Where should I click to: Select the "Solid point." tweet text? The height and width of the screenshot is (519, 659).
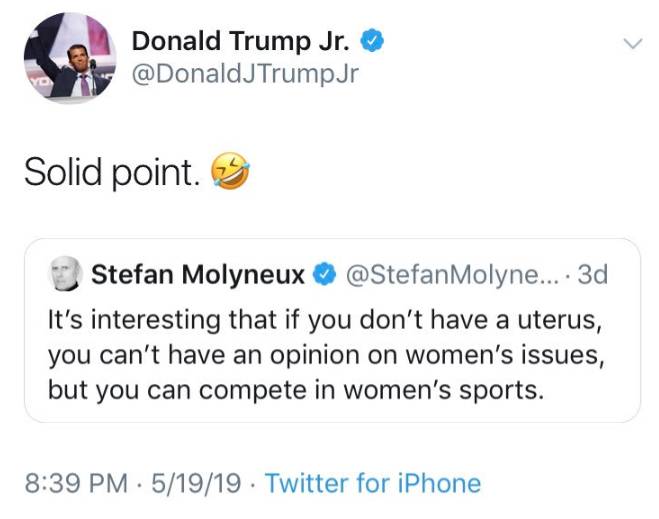point(110,174)
